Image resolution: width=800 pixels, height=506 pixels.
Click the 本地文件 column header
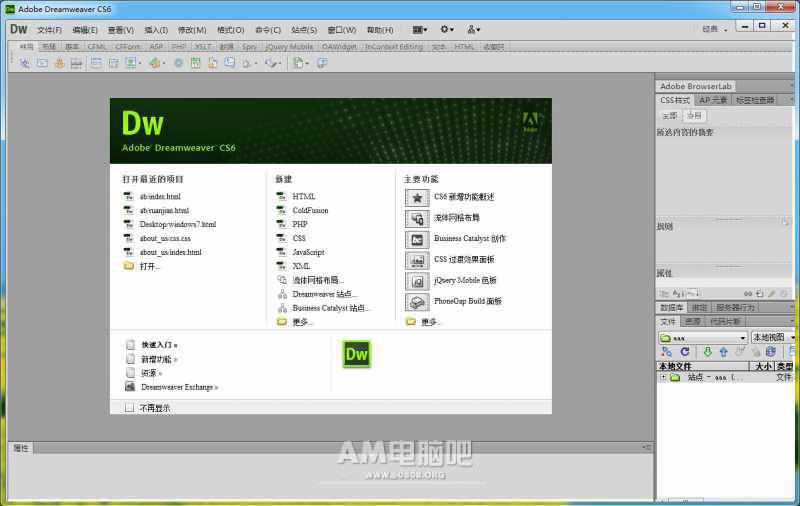702,366
